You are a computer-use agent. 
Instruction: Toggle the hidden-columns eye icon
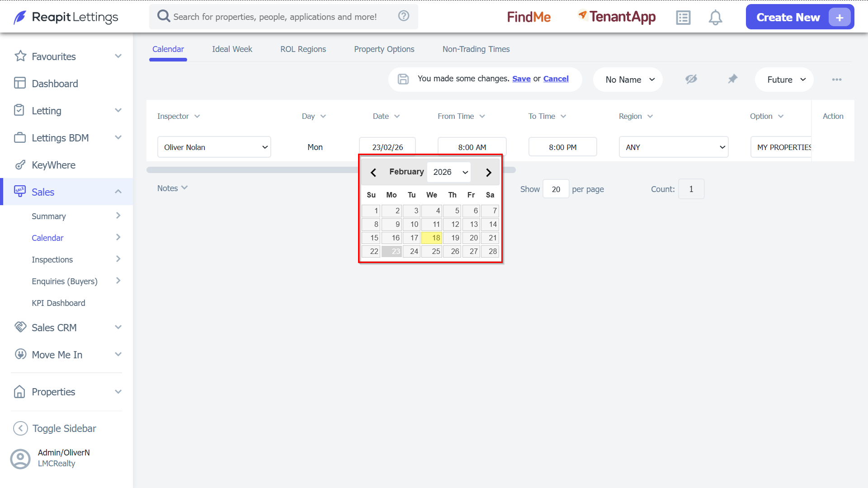(x=691, y=79)
